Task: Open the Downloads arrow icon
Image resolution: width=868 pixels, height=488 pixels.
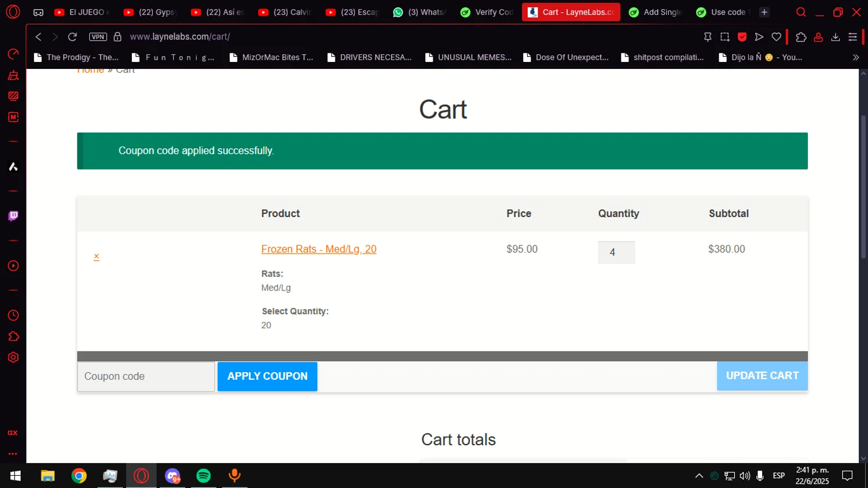Action: click(836, 37)
